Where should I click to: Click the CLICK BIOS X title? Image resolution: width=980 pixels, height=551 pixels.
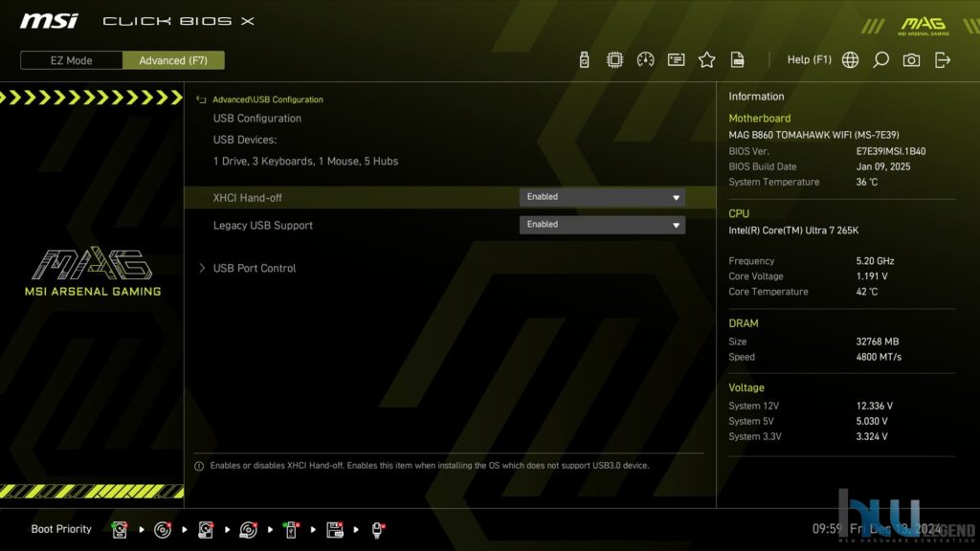[x=178, y=21]
